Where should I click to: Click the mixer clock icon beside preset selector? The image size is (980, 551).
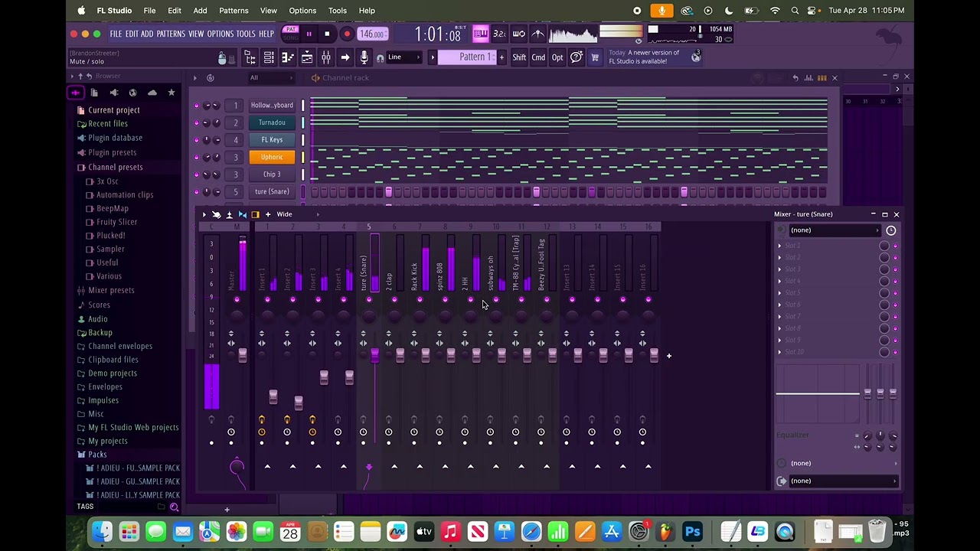(891, 230)
